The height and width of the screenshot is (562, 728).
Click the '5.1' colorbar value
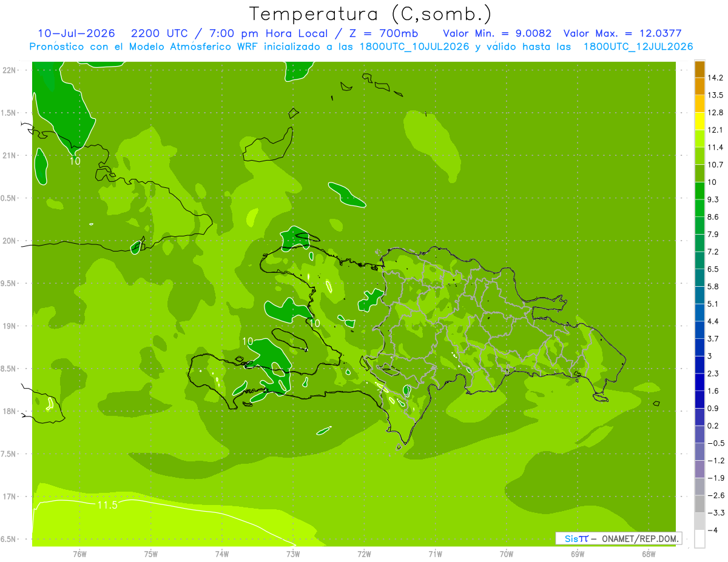tap(713, 304)
